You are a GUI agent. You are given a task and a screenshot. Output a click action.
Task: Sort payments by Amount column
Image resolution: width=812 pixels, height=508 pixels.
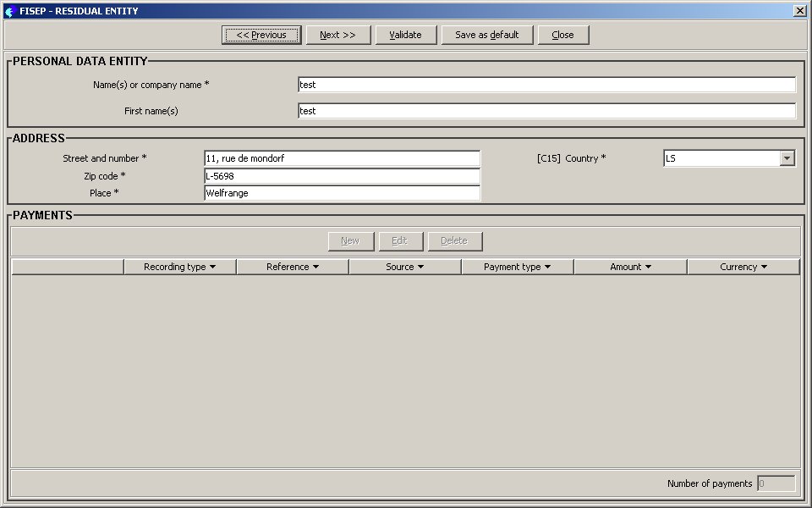(x=630, y=267)
